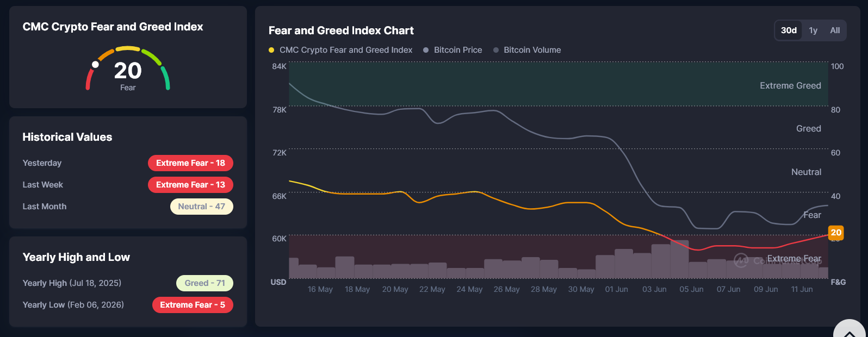Switch chart range to 30d
868x337 pixels.
[789, 30]
